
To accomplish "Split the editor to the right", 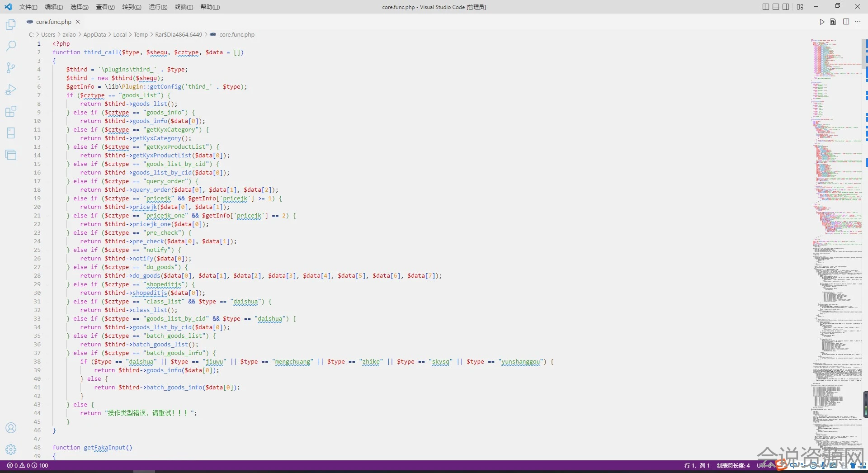I will (846, 22).
